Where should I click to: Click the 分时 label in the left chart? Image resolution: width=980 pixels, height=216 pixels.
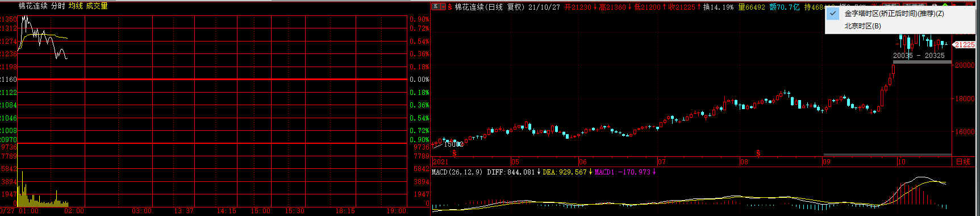tap(57, 6)
